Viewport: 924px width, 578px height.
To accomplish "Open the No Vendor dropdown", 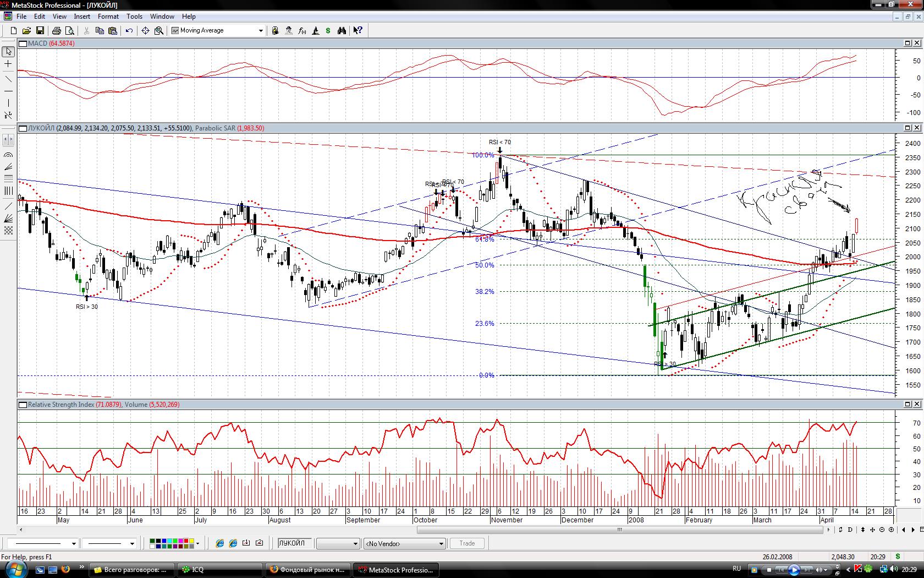I will coord(404,544).
